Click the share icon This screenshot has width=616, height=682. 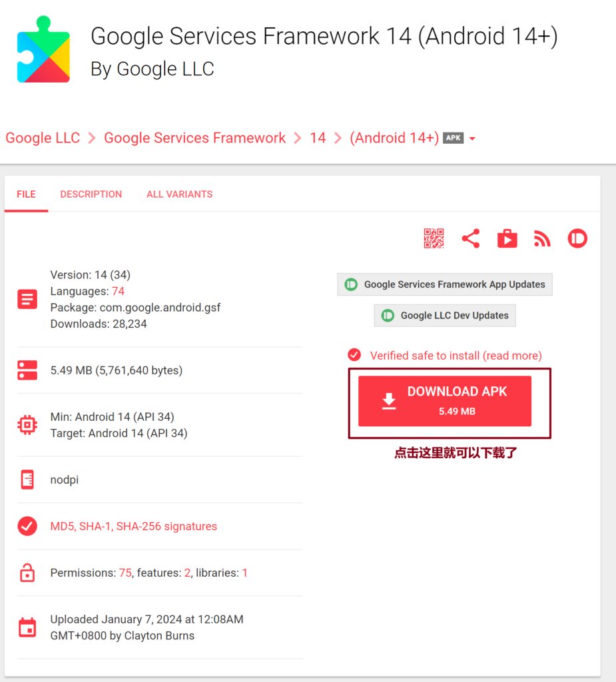[x=471, y=238]
